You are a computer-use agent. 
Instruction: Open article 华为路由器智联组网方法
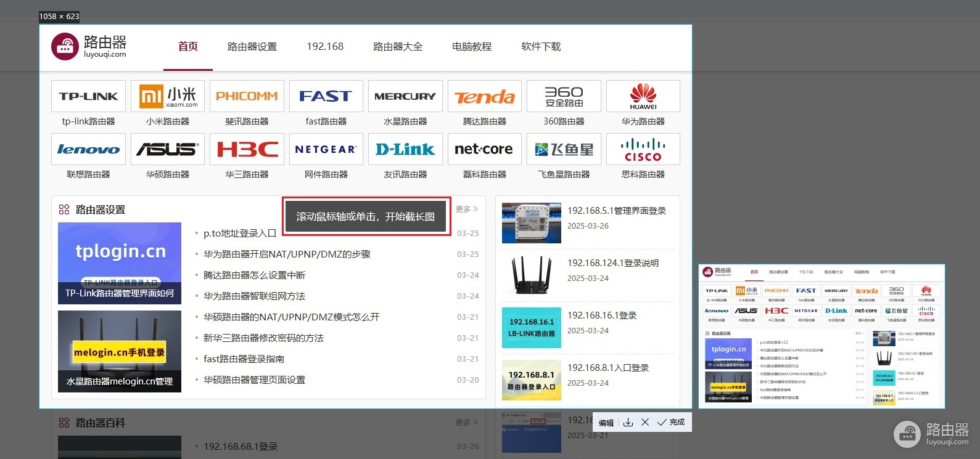point(254,296)
